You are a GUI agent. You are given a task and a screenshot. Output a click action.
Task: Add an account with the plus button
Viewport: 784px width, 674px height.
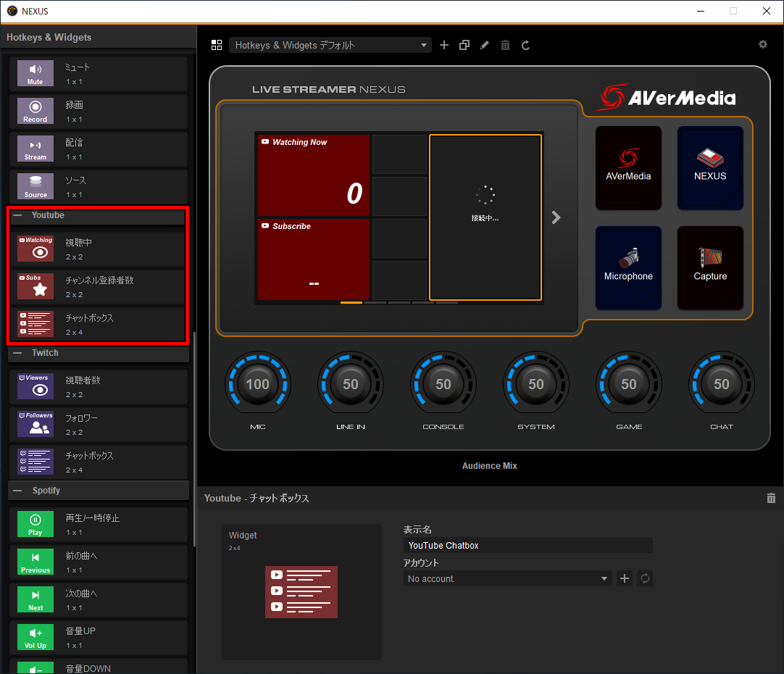click(x=625, y=578)
